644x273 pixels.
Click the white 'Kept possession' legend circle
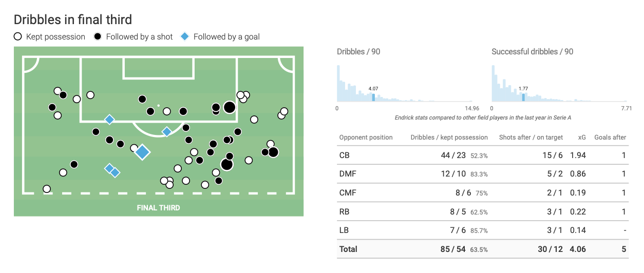point(17,37)
